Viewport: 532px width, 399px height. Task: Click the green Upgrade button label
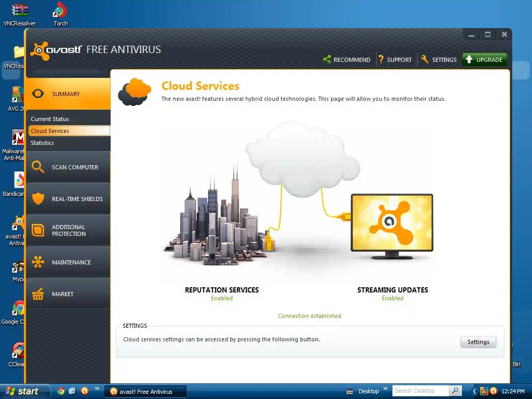coord(489,60)
